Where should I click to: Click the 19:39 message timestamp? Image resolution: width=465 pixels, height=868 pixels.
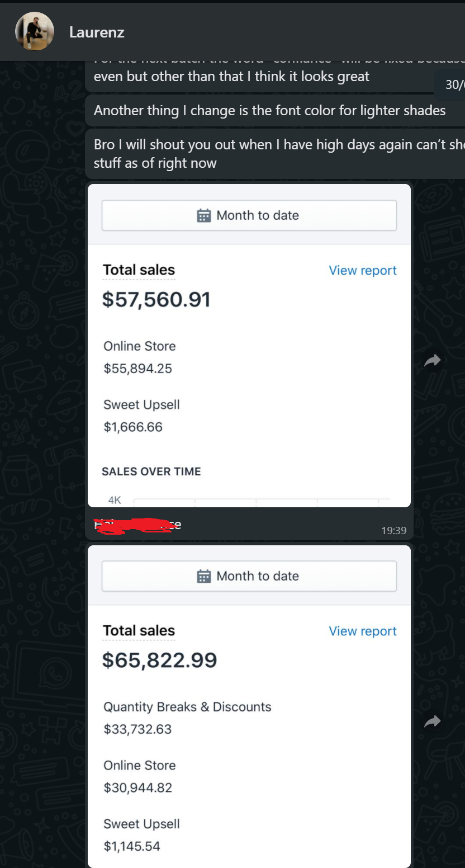tap(394, 530)
